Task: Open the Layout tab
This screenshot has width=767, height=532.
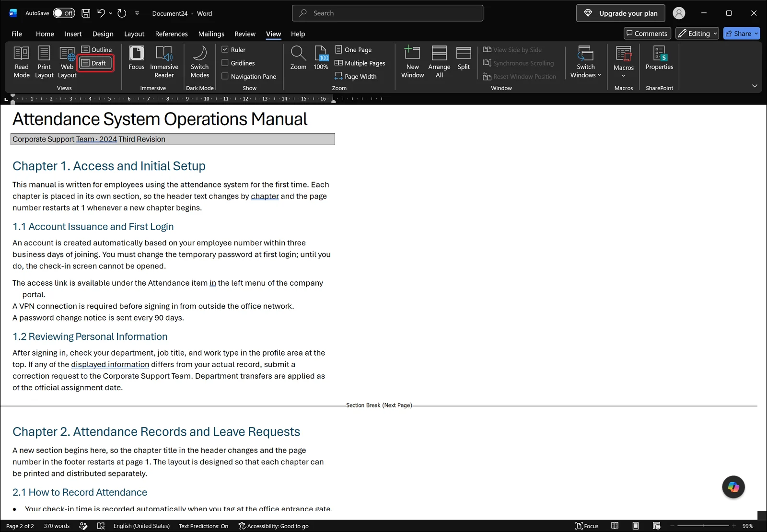Action: click(x=134, y=34)
